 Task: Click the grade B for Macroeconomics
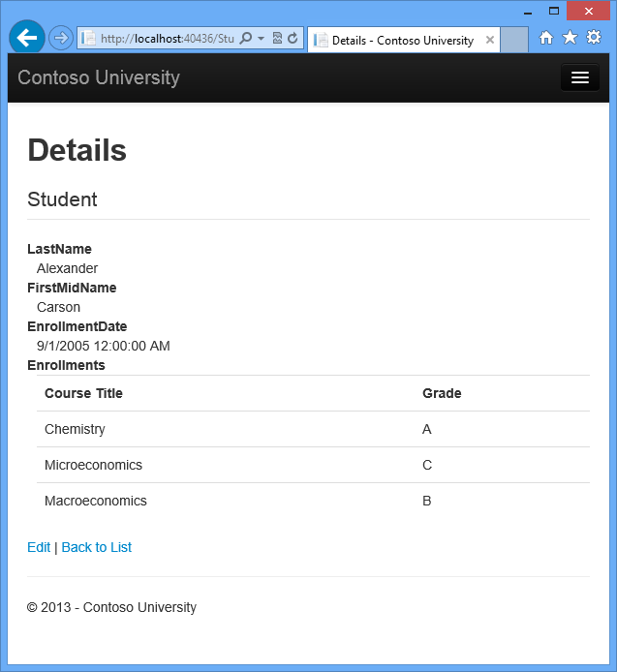(426, 501)
